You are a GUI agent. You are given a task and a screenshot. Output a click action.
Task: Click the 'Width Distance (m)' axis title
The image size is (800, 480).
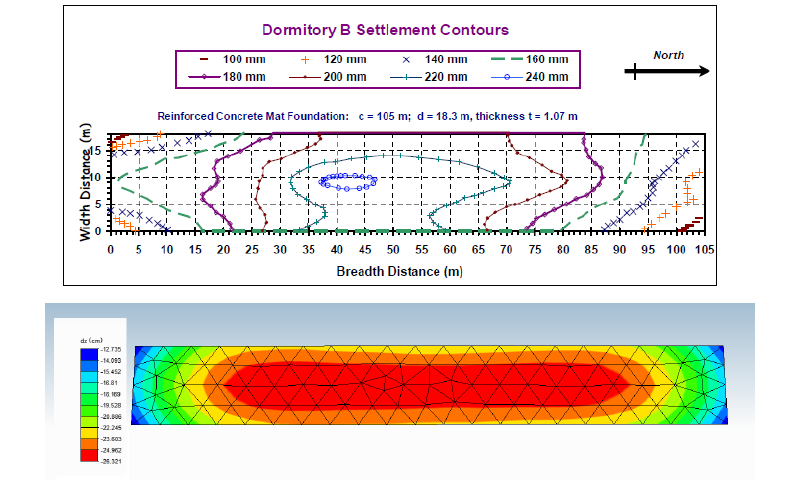[85, 182]
